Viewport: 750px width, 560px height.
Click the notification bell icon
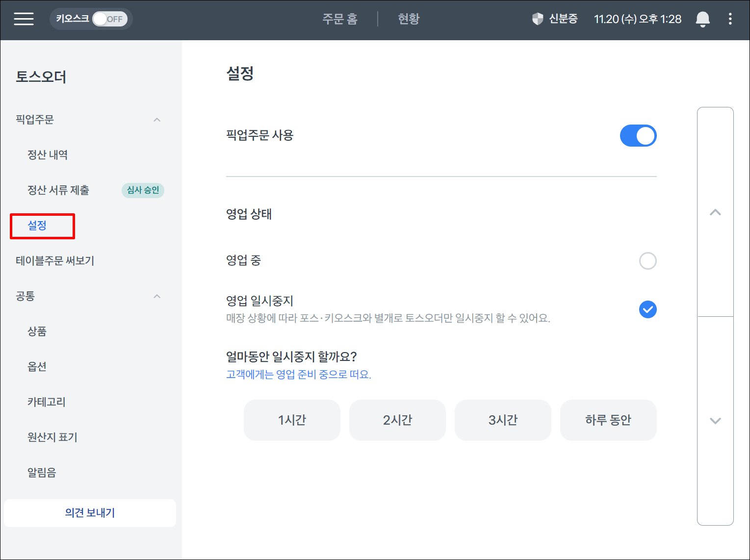(x=702, y=19)
